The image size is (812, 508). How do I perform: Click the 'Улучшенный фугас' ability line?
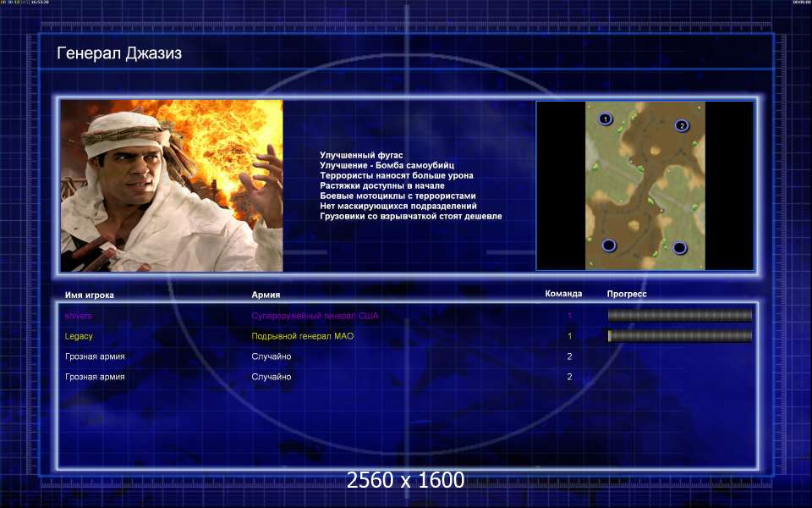pyautogui.click(x=361, y=155)
